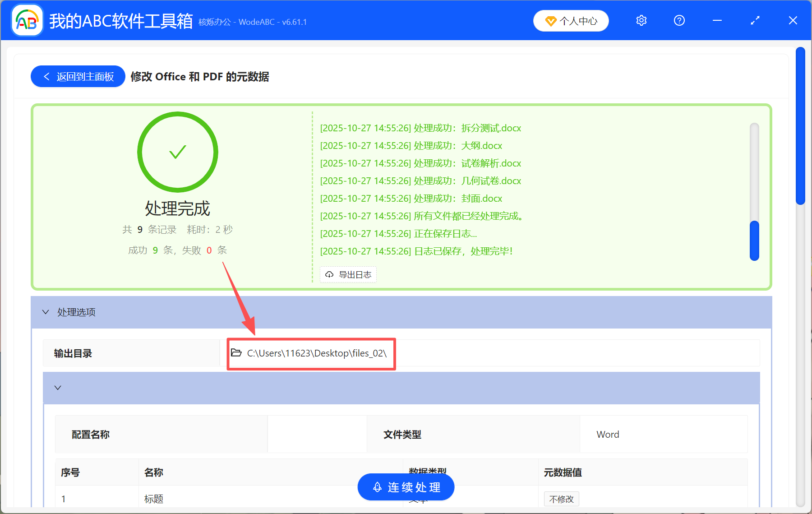Collapse the unnamed configuration section chevron
The image size is (812, 514).
58,388
